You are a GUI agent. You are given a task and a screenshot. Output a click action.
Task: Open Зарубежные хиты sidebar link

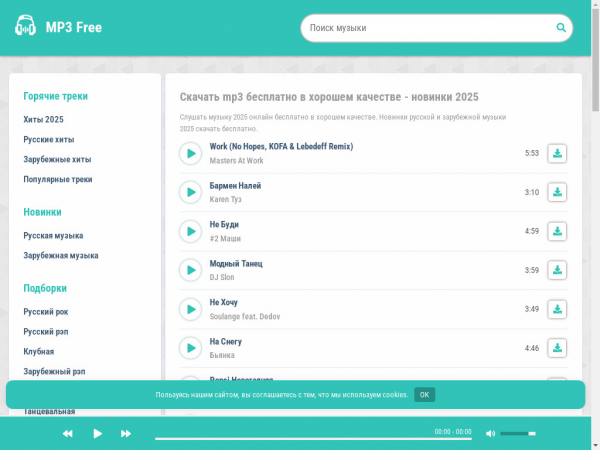[57, 159]
